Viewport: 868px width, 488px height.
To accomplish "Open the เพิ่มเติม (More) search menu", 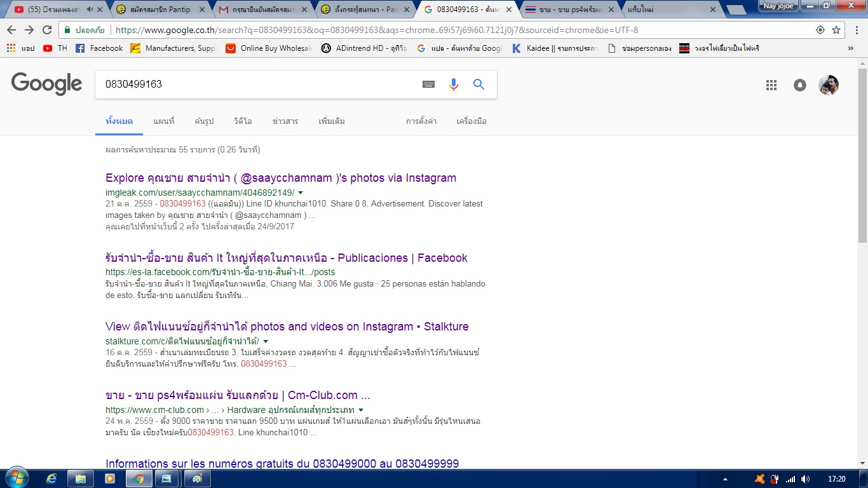I will [332, 121].
